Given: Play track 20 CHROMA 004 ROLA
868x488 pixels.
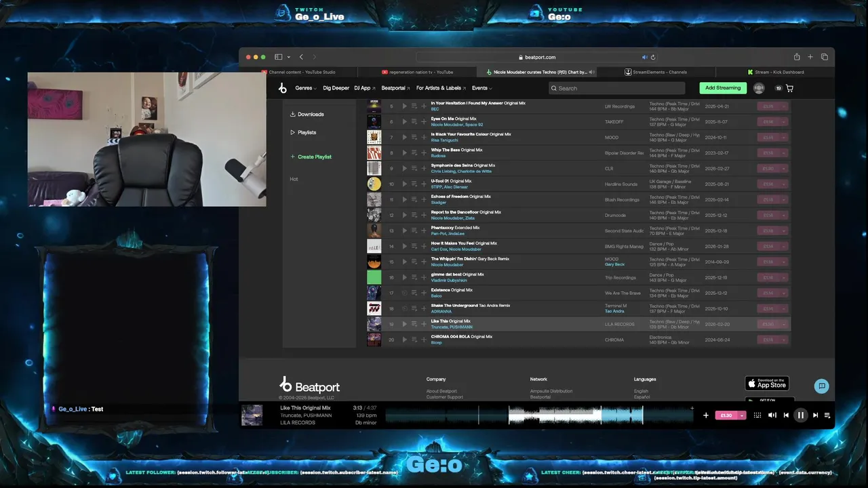Looking at the screenshot, I should (405, 340).
